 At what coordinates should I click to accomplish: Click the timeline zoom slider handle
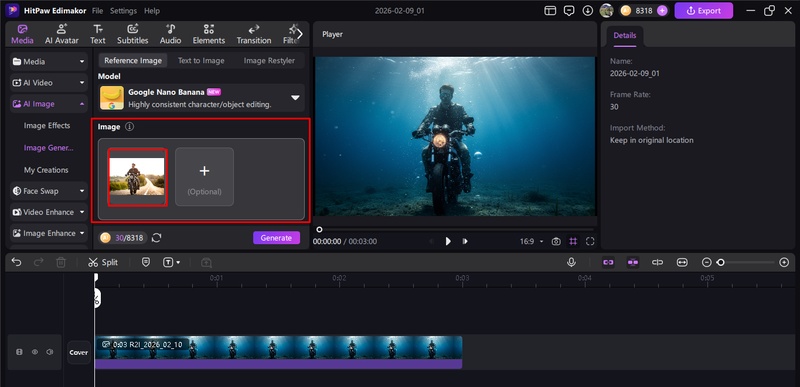tap(720, 262)
